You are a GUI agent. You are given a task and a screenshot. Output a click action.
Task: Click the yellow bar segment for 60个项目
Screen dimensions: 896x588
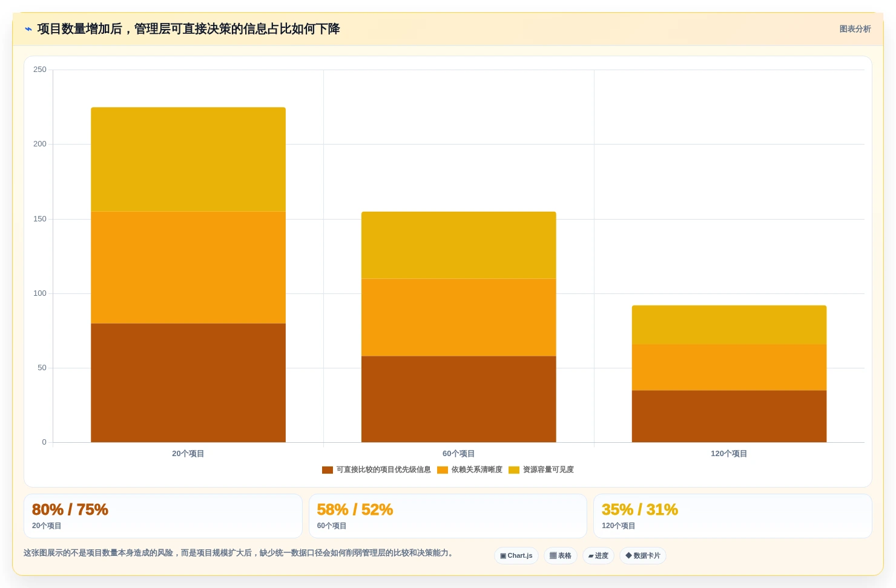coord(459,245)
